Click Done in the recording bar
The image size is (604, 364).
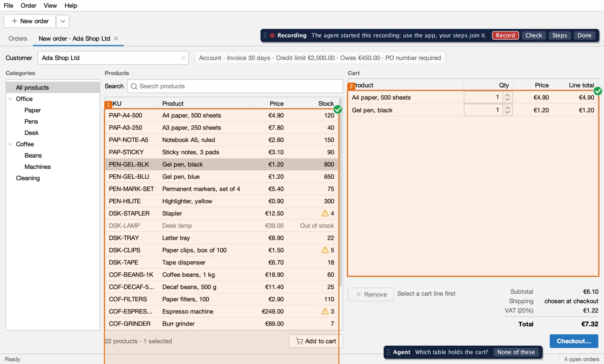click(584, 35)
